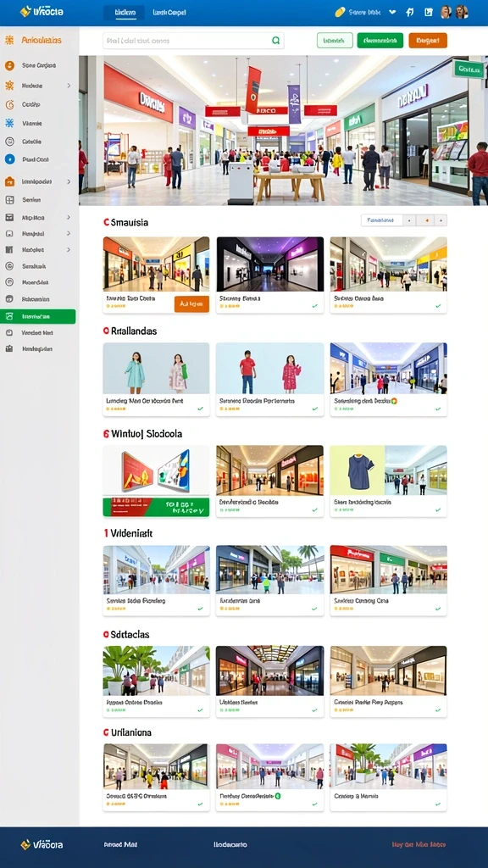Click the square external-link icon in the header
488x868 pixels.
(x=428, y=12)
